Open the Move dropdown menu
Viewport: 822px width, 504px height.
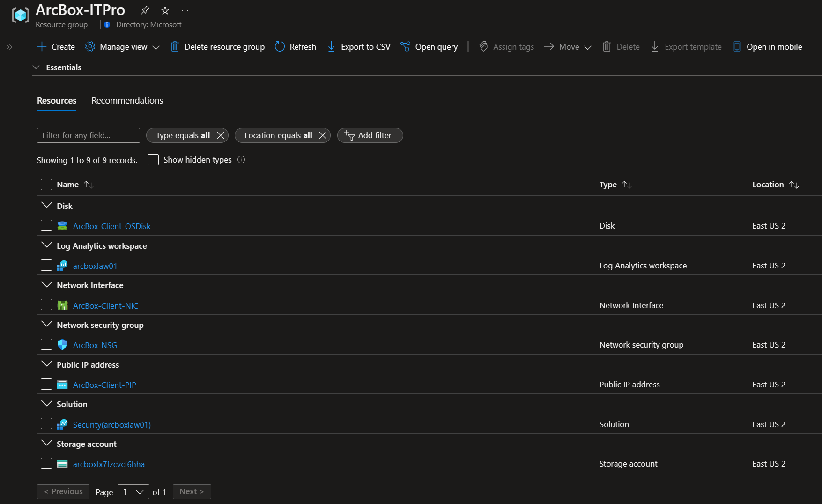click(568, 47)
